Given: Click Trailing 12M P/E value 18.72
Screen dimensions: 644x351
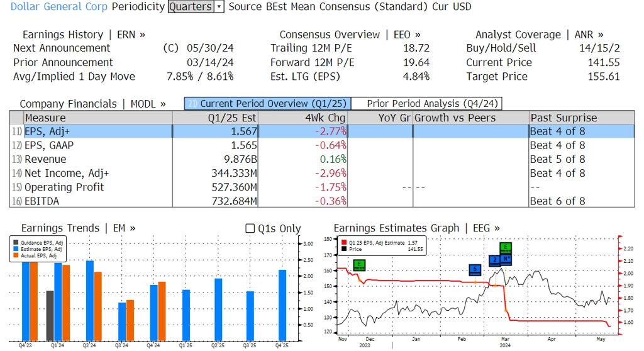Looking at the screenshot, I should [x=416, y=48].
